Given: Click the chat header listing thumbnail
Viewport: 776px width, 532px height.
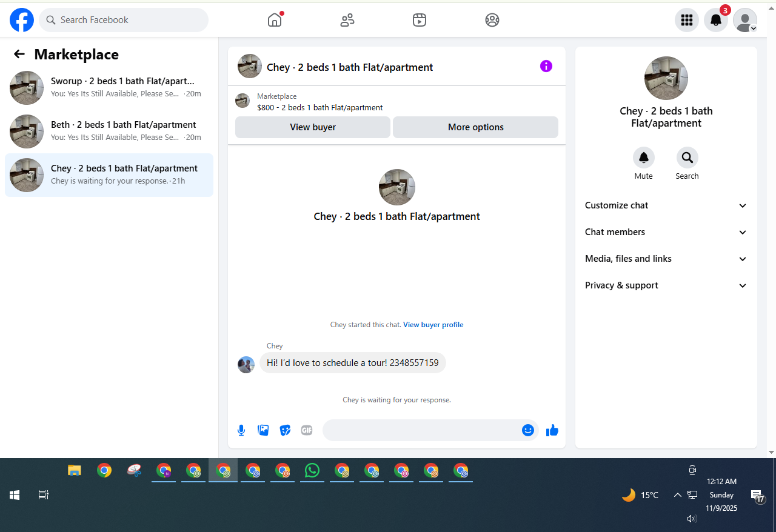Looking at the screenshot, I should pos(250,66).
